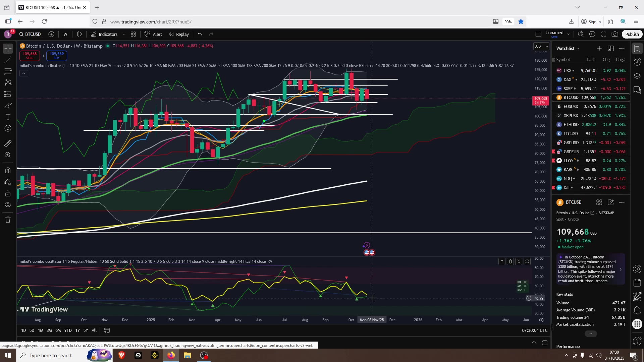
Task: Open the USD currency dropdown on price axis
Action: pyautogui.click(x=541, y=46)
